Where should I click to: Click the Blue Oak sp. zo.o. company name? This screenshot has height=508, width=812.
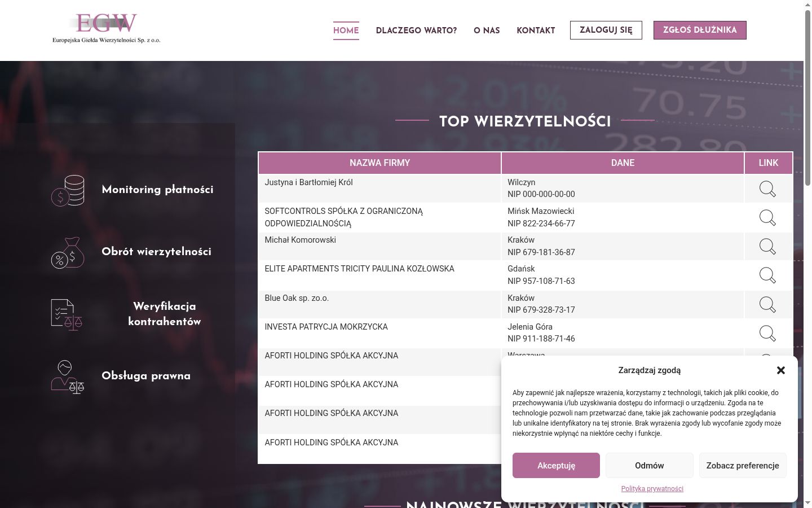point(297,298)
